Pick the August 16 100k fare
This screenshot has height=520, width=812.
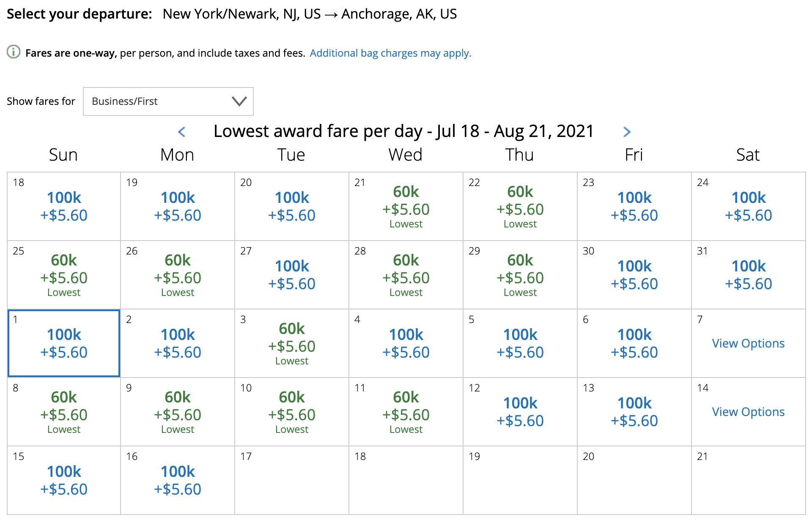pos(178,481)
